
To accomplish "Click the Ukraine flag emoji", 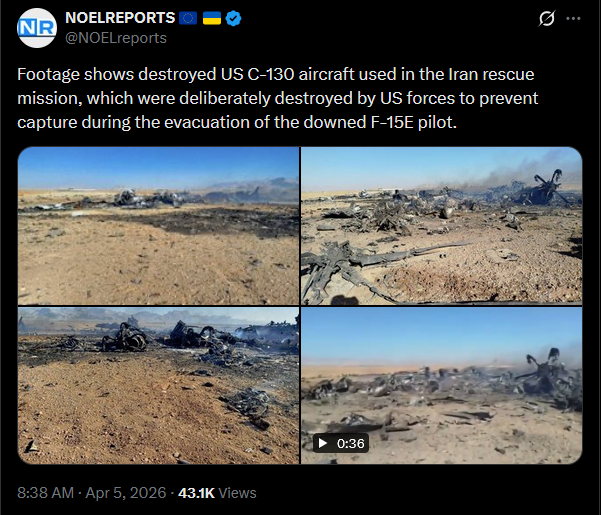I will [212, 18].
